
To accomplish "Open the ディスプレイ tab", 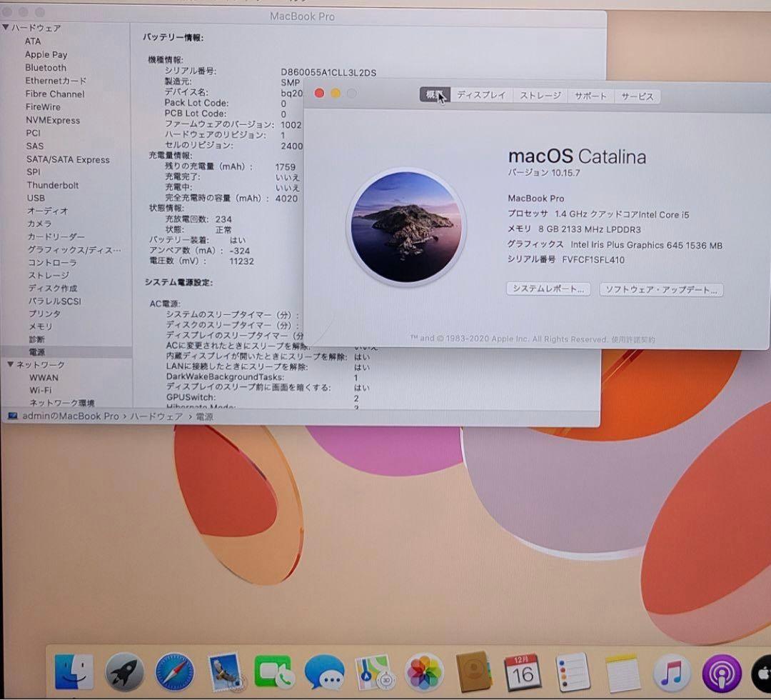I will 481,96.
